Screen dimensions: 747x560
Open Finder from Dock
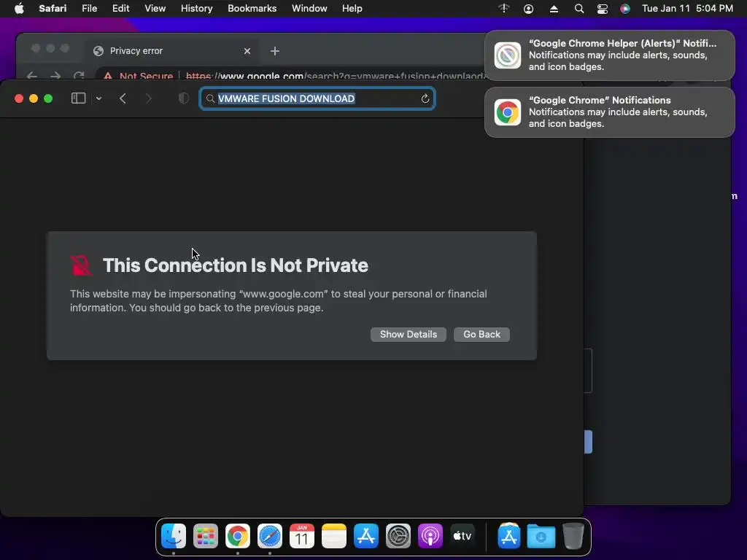[x=174, y=536]
